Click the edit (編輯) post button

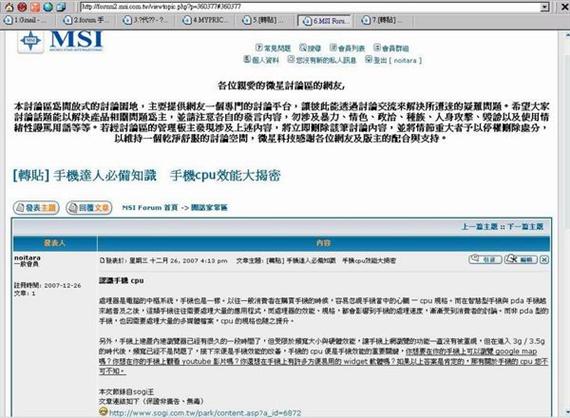[521, 260]
